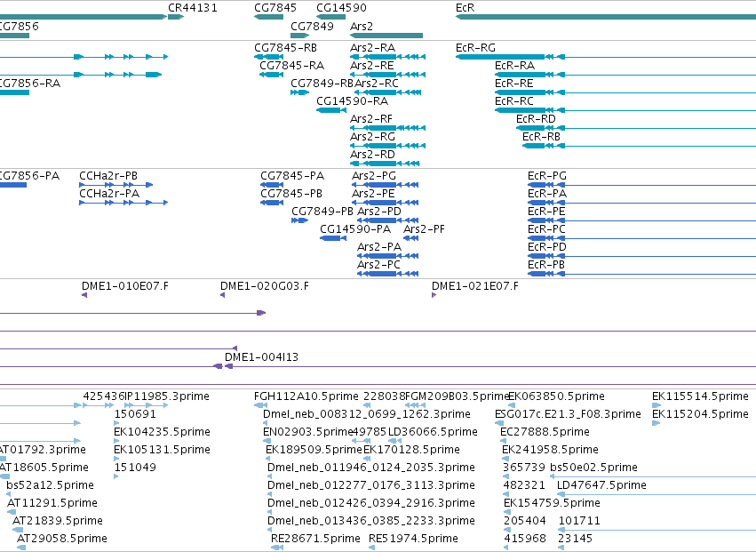Select the Dmel_neb_013436_0385_2233.3prime EST label
Viewport: 756px width, 552px height.
371,521
